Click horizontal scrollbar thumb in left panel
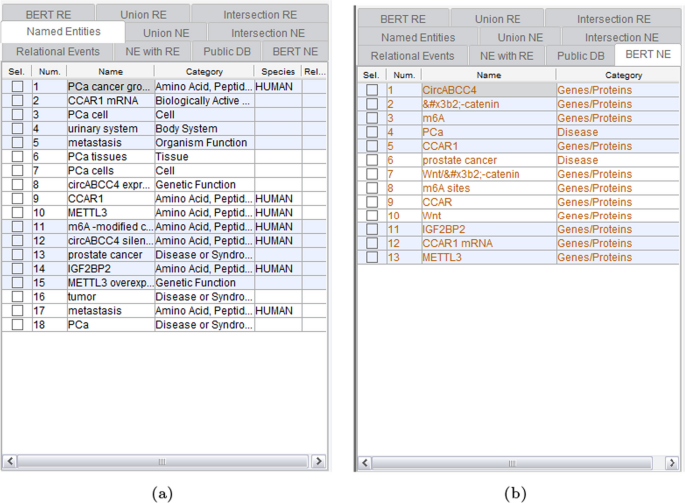 click(x=163, y=461)
